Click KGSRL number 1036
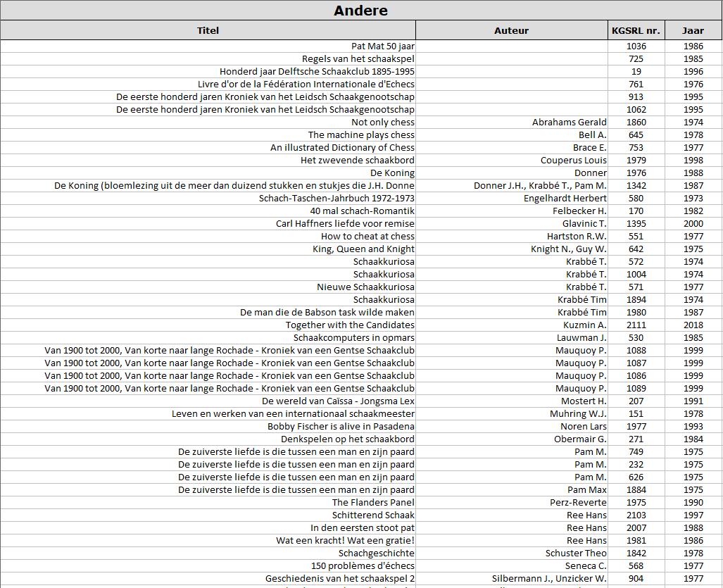Image resolution: width=723 pixels, height=588 pixels. point(636,46)
